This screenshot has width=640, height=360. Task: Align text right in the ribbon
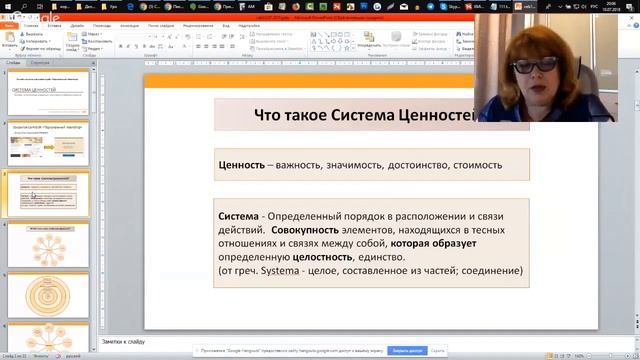[214, 47]
